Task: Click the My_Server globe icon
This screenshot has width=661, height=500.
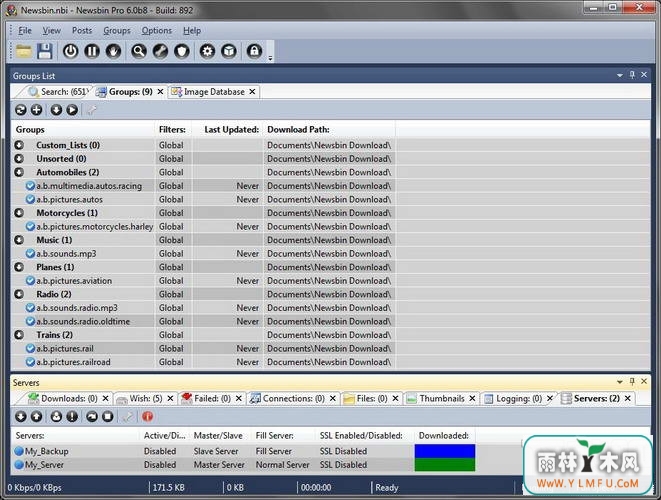Action: click(x=19, y=465)
